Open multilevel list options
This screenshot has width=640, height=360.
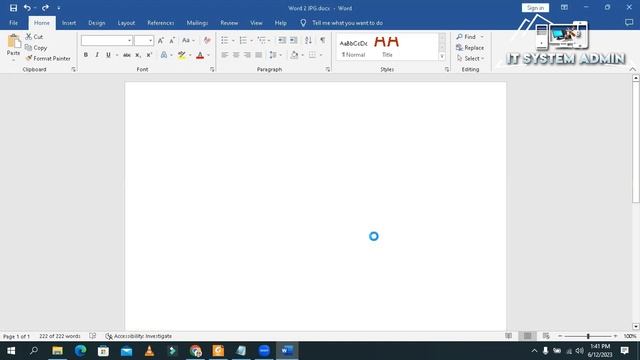tap(263, 40)
